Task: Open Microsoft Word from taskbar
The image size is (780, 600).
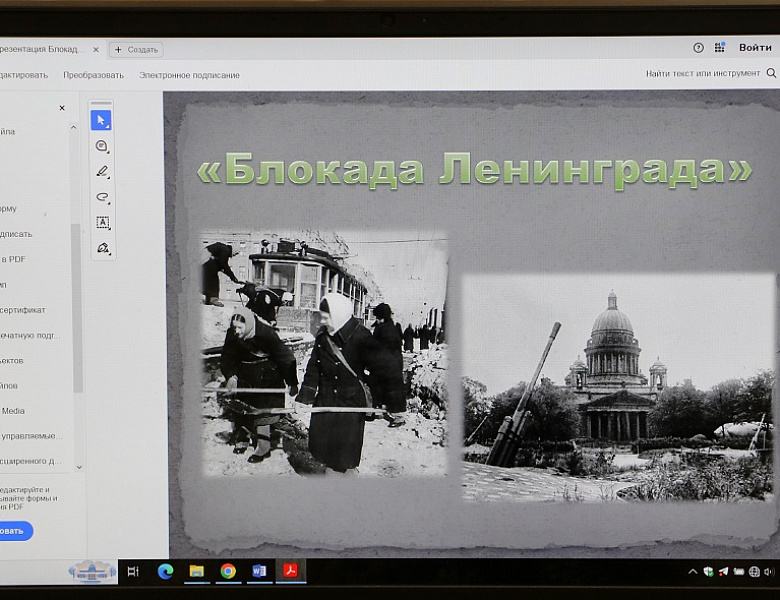Action: tap(259, 571)
